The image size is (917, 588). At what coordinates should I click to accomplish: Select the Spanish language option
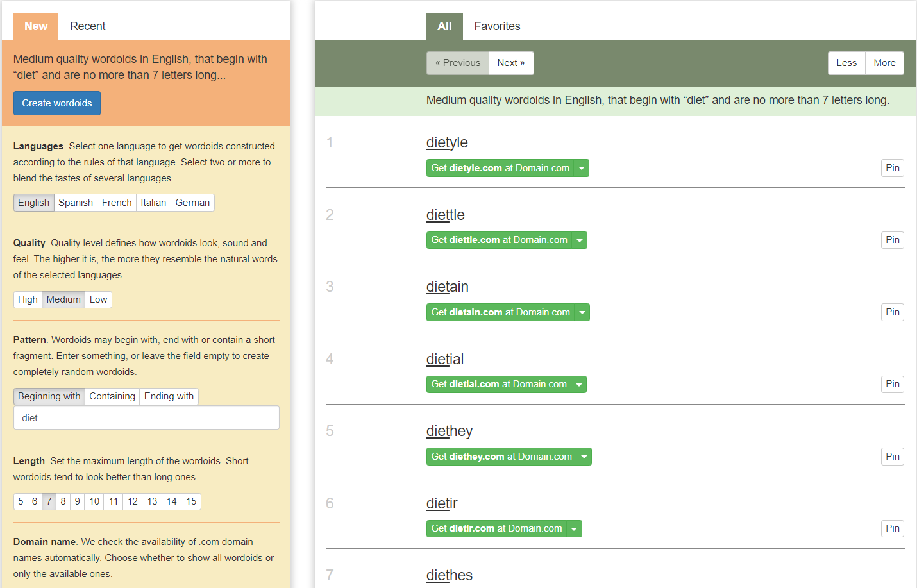tap(75, 202)
